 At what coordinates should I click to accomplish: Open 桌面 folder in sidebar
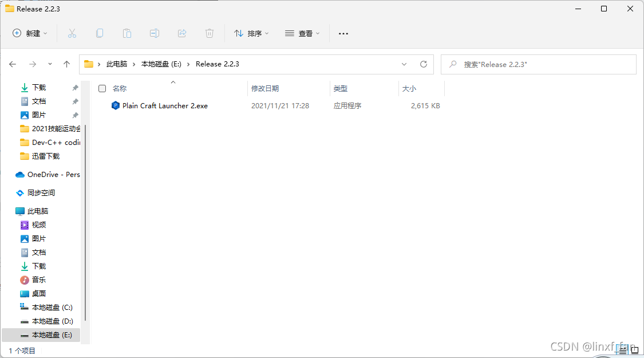point(33,293)
